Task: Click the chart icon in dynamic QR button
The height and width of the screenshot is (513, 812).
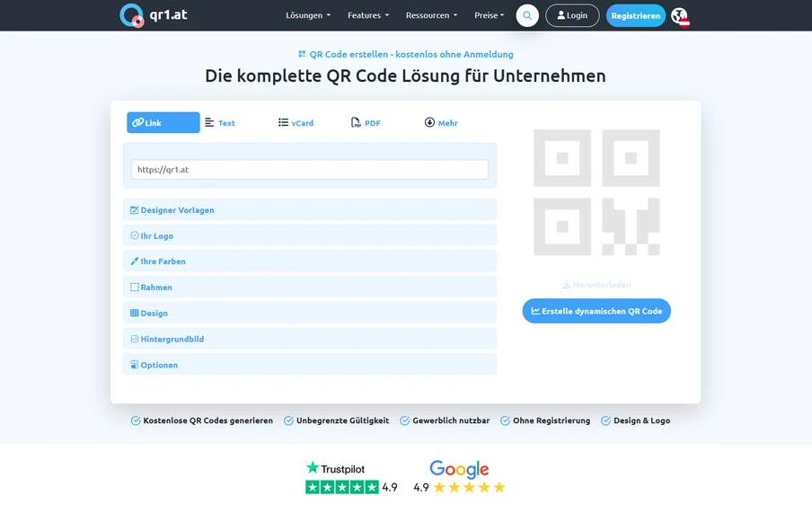Action: click(x=535, y=311)
